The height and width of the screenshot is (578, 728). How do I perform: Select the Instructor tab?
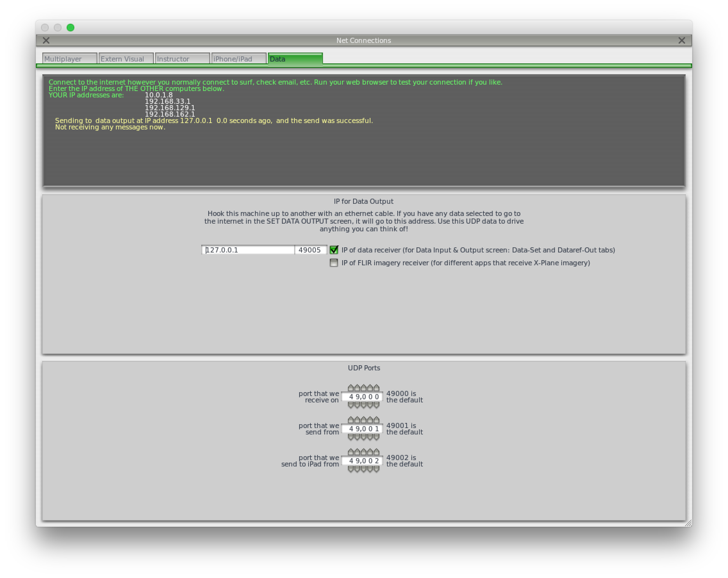coord(182,59)
